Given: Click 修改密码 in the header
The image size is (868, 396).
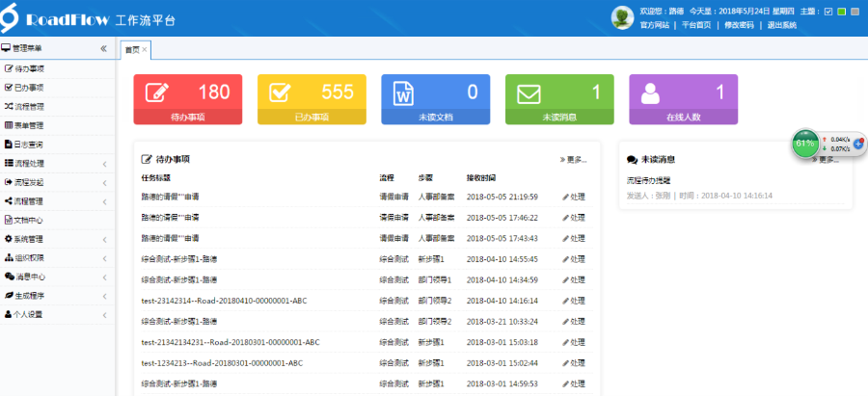Looking at the screenshot, I should click(x=739, y=25).
